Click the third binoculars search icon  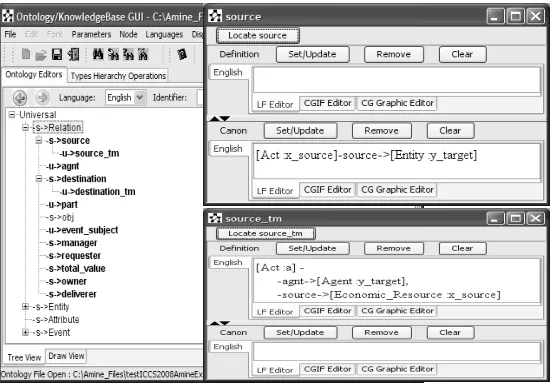[x=128, y=54]
